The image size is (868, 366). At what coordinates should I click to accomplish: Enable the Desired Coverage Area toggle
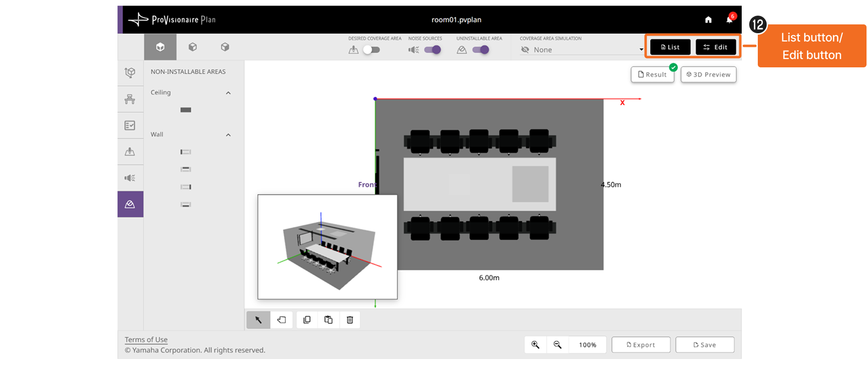372,50
